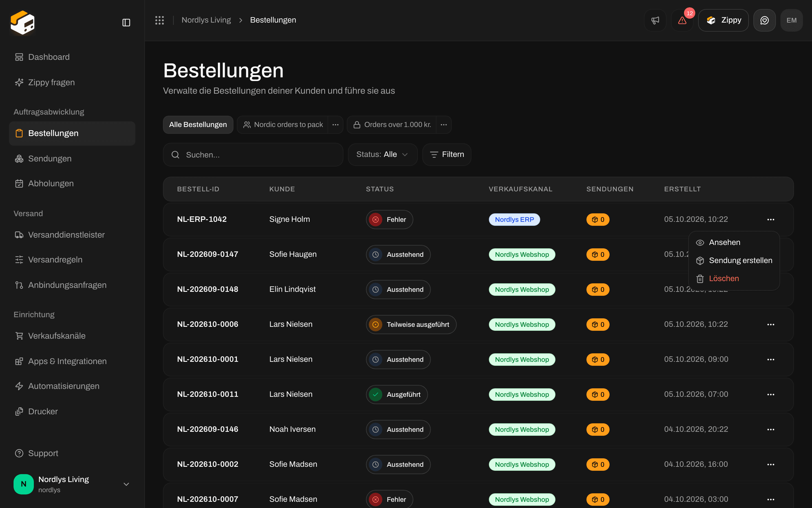Viewport: 812px width, 508px height.
Task: Open the Zippy assistant button
Action: [723, 20]
